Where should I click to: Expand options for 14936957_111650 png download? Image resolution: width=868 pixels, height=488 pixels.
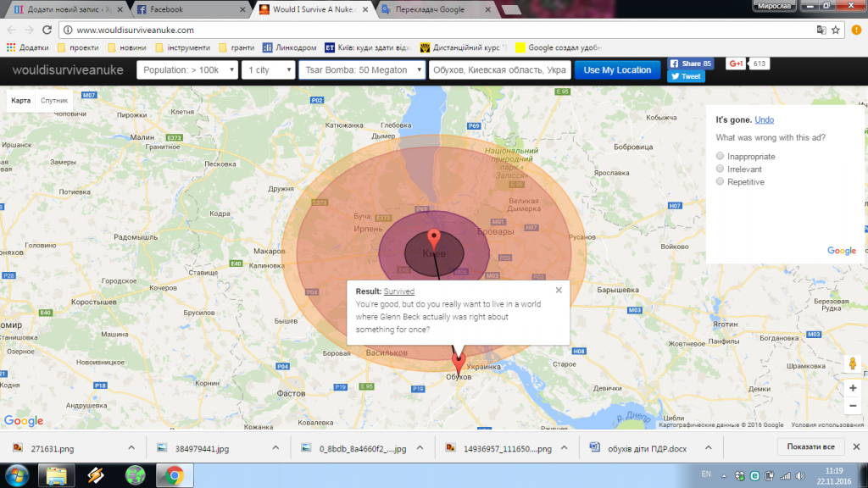564,447
